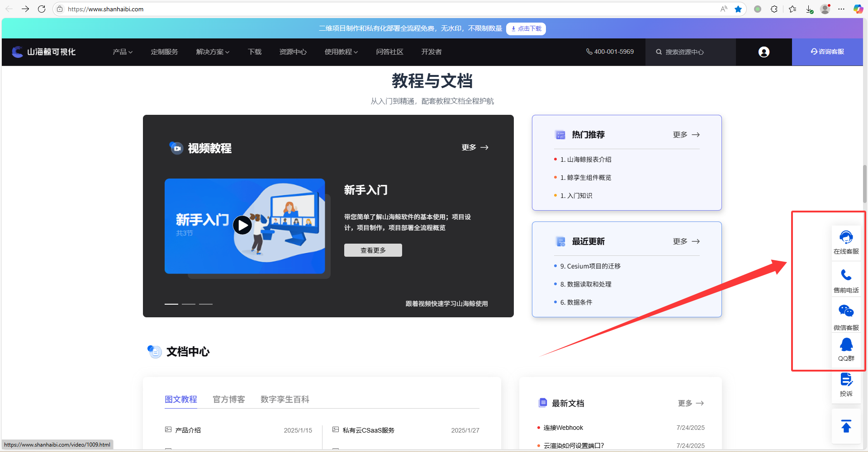The width and height of the screenshot is (868, 452).
Task: Open 更多 in the 最近更新 card
Action: (x=686, y=241)
